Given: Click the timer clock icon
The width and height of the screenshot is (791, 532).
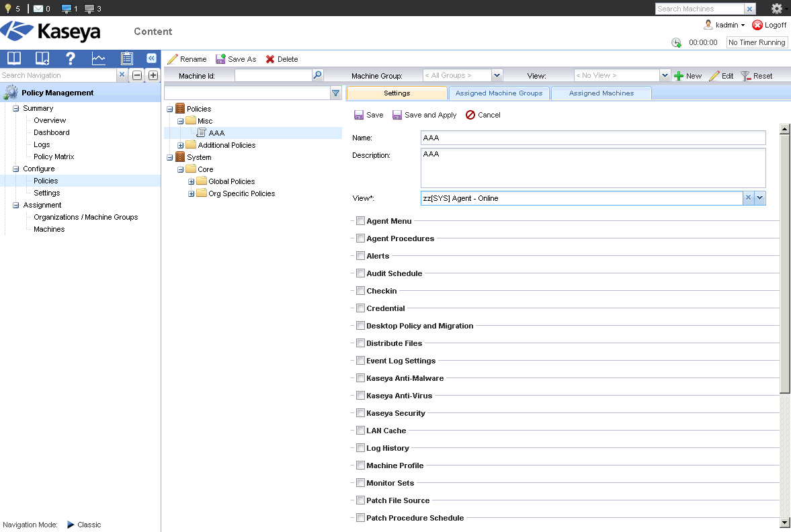Looking at the screenshot, I should coord(676,42).
